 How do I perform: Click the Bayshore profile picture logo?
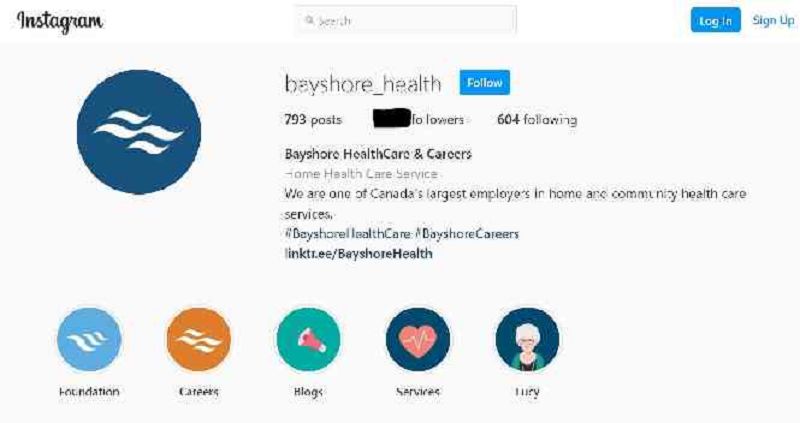pos(139,132)
